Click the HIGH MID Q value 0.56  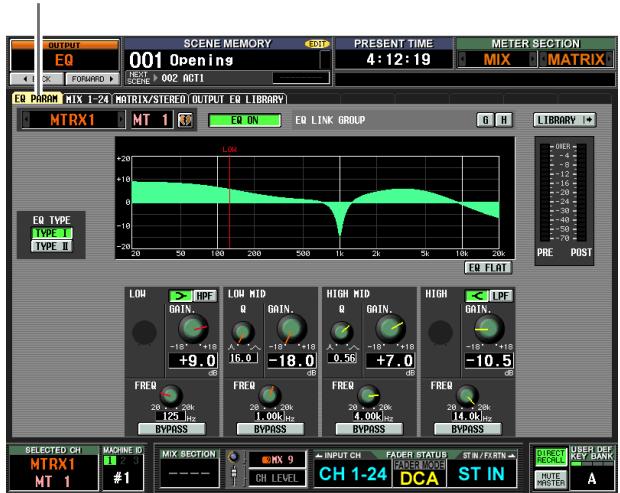342,358
